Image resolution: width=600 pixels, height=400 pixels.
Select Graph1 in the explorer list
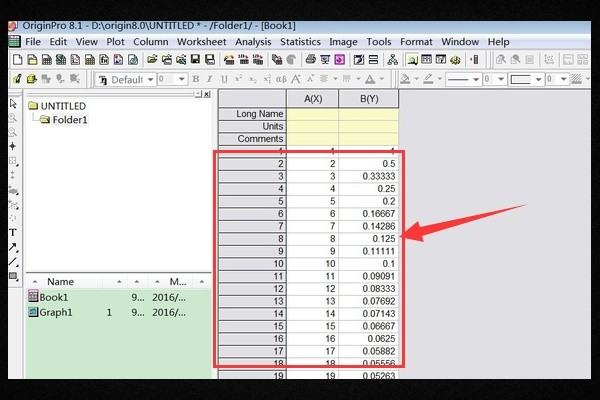(x=51, y=312)
